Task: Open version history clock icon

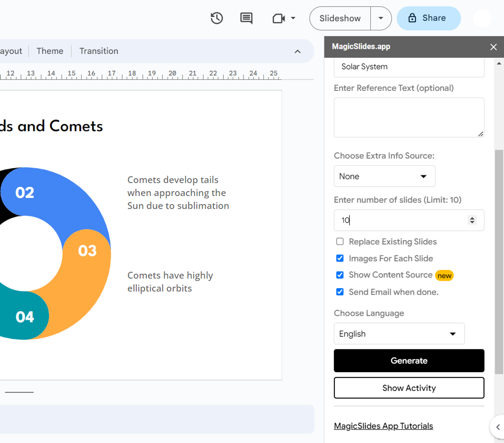Action: 217,18
